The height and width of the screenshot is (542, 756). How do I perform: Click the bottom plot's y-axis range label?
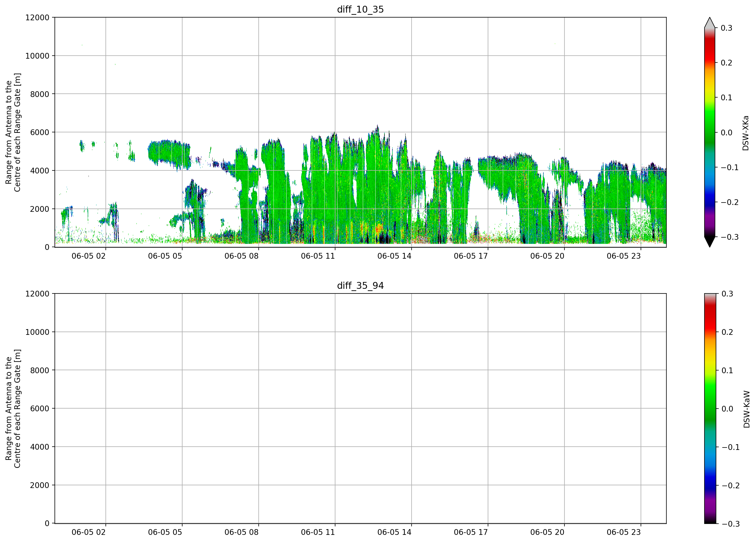[13, 409]
